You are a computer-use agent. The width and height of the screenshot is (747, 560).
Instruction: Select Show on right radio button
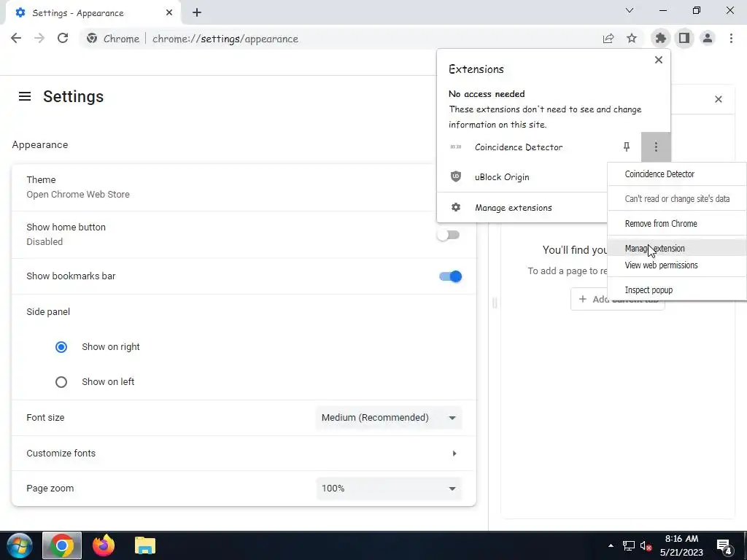click(61, 347)
